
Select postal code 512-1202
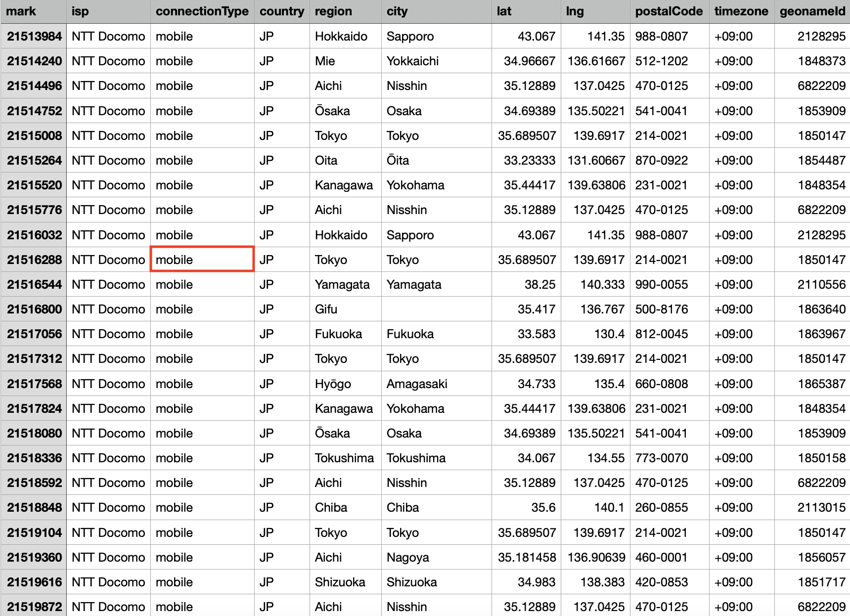pos(670,61)
